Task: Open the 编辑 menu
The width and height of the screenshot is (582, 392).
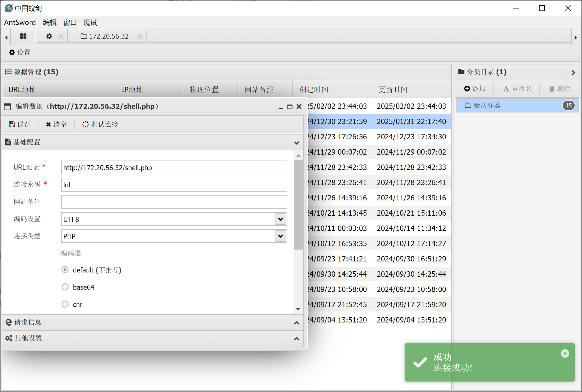Action: pos(49,23)
